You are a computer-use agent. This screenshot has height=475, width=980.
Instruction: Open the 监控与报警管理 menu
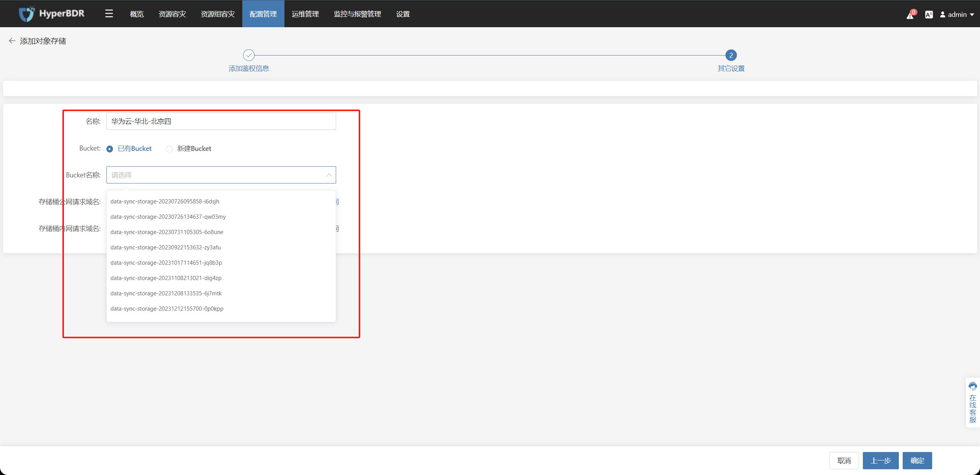coord(358,14)
